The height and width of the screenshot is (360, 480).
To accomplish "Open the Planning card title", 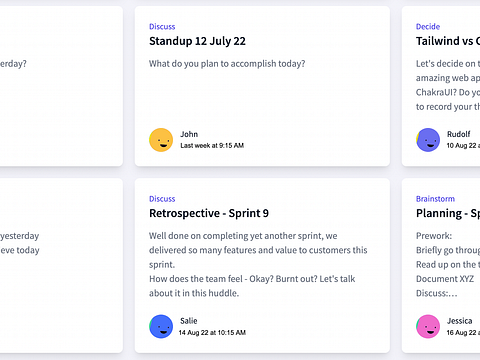I will [x=448, y=213].
